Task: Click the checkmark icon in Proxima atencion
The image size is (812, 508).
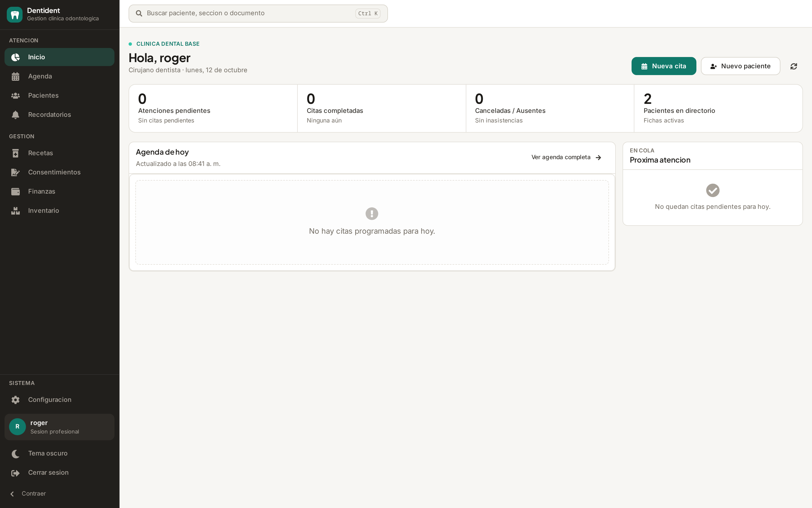Action: [x=713, y=190]
